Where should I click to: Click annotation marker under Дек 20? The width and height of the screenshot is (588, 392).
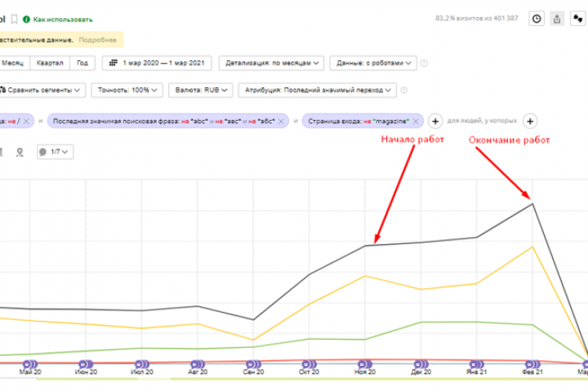(421, 364)
